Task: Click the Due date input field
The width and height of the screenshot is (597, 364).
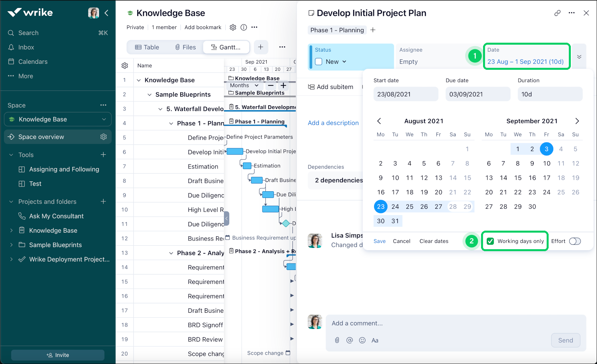Action: 478,94
